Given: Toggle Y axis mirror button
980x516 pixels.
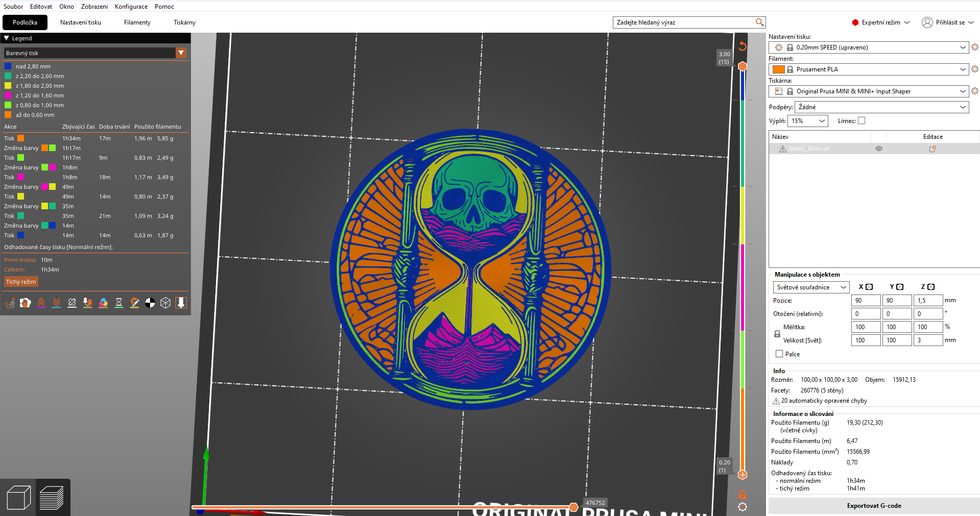Looking at the screenshot, I should pos(900,287).
